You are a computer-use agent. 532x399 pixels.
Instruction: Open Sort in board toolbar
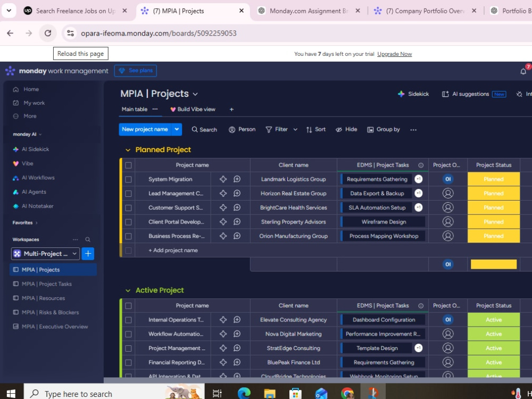(316, 130)
